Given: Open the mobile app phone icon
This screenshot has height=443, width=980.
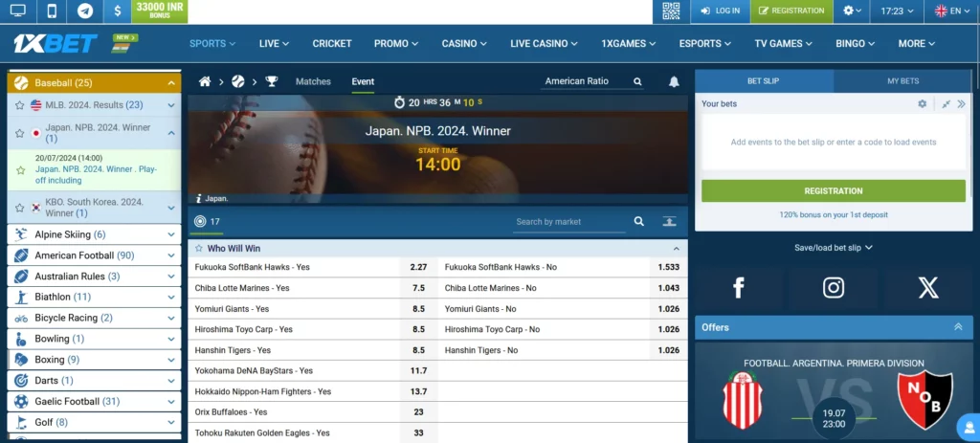Looking at the screenshot, I should (52, 11).
